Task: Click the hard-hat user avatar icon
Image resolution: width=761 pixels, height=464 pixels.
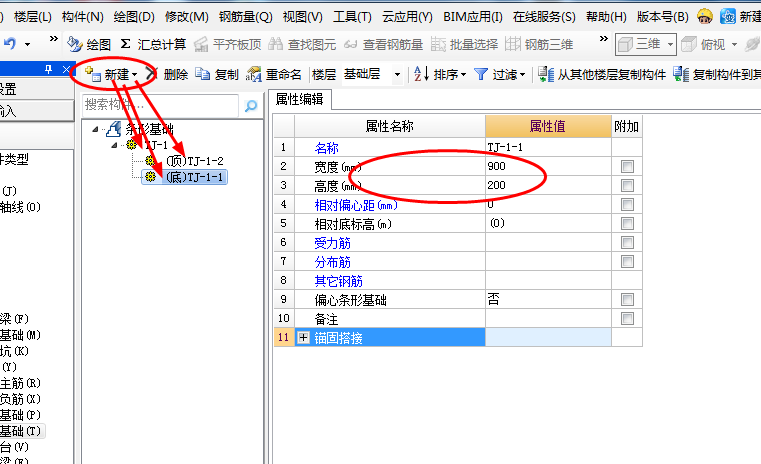Action: 705,17
